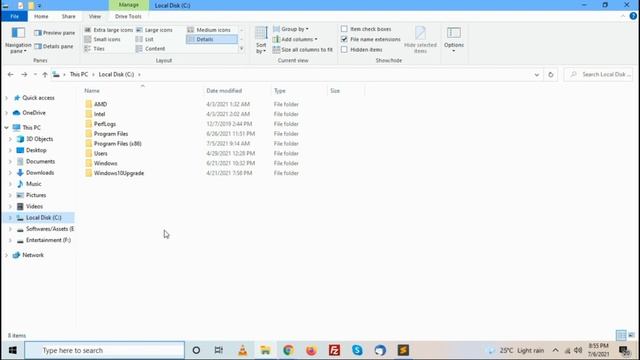Open Chrome from the taskbar
The width and height of the screenshot is (640, 360).
[288, 350]
